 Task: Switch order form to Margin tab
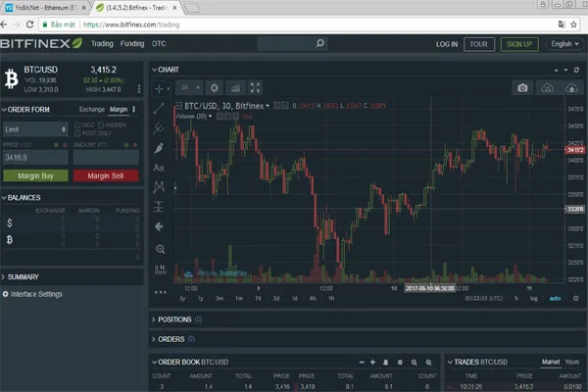(x=119, y=109)
